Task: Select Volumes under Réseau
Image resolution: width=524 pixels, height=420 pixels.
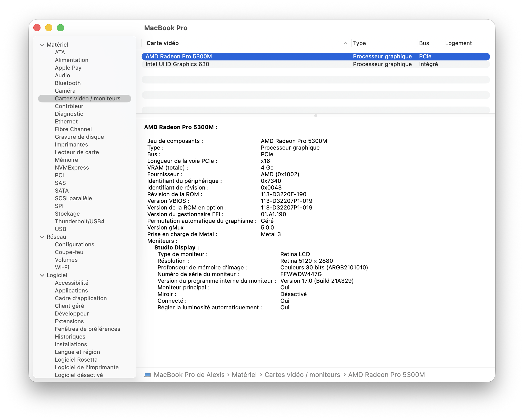Action: click(66, 260)
